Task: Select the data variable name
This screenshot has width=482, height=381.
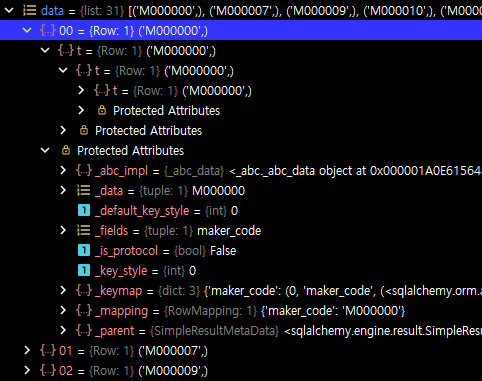Action: coord(52,11)
